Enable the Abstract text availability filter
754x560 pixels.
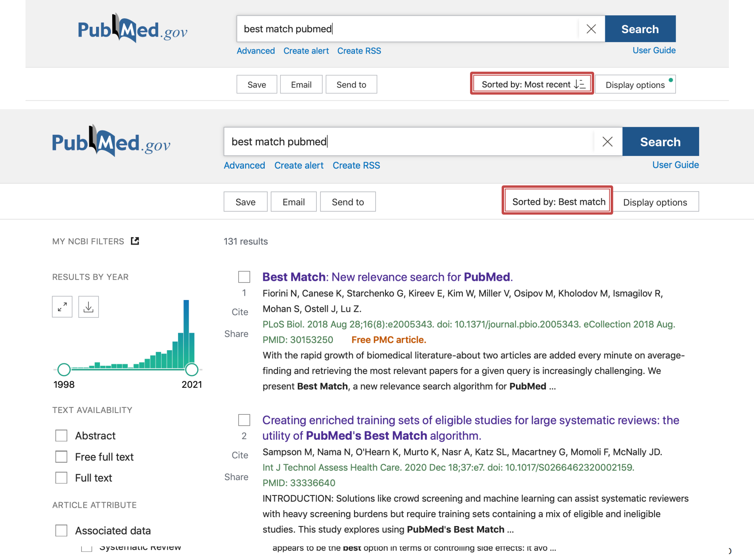[x=62, y=436]
